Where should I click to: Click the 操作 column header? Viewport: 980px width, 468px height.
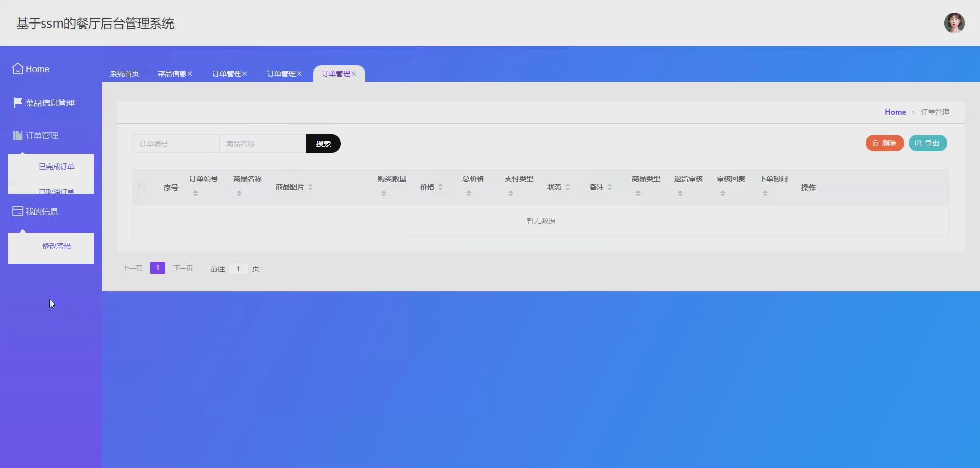pyautogui.click(x=808, y=188)
